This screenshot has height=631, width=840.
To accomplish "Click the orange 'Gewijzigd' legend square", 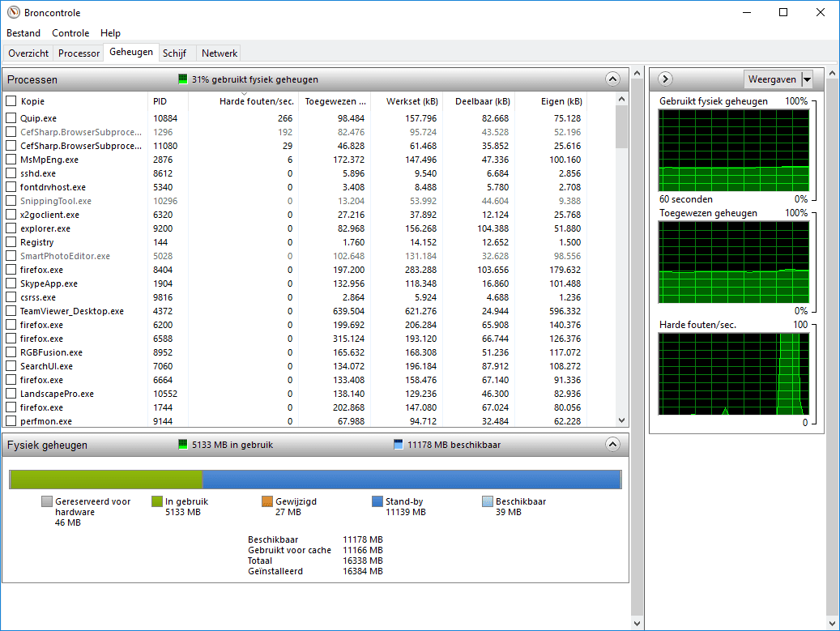I will pyautogui.click(x=267, y=501).
